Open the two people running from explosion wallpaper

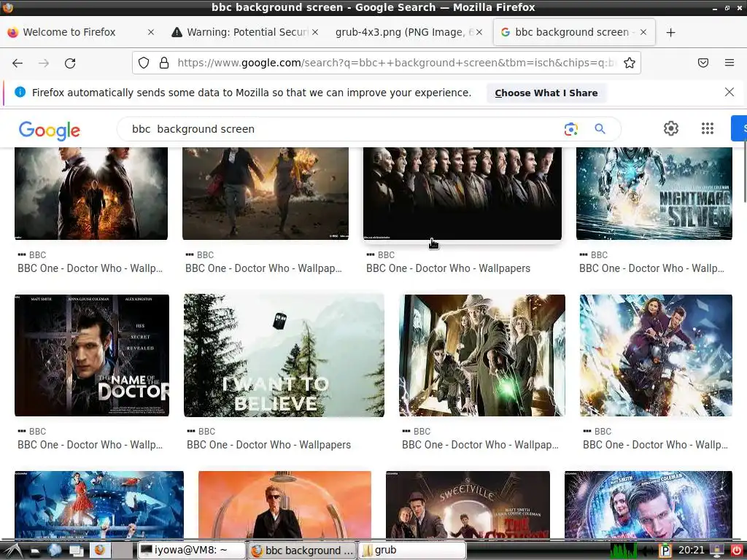[266, 193]
